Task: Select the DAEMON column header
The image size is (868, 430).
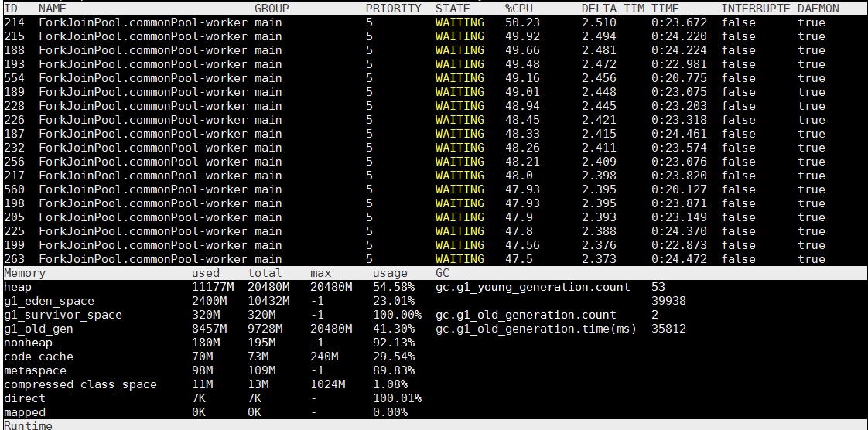Action: pos(818,8)
